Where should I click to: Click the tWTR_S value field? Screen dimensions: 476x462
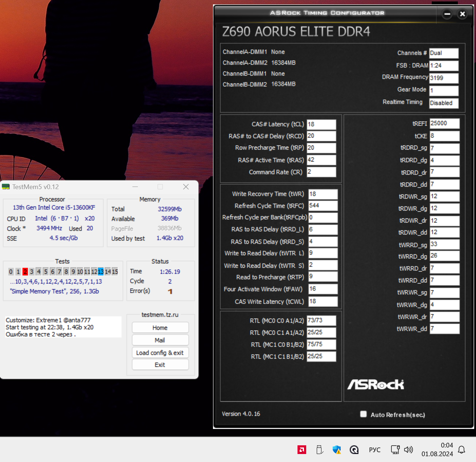coord(323,265)
